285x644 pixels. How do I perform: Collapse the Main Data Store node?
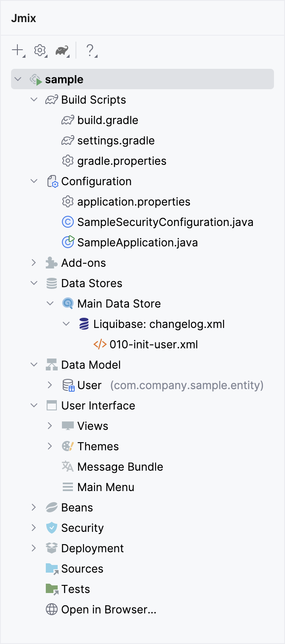[x=50, y=304]
